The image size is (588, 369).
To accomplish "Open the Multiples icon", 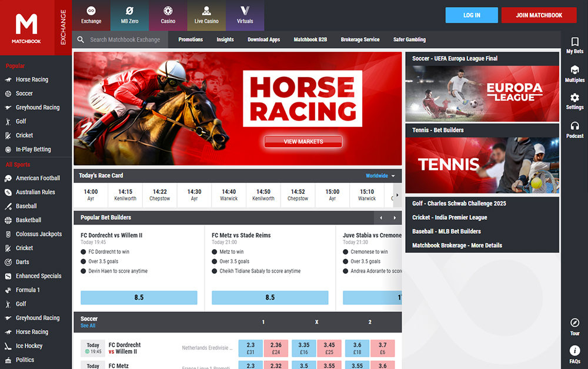I will point(575,70).
